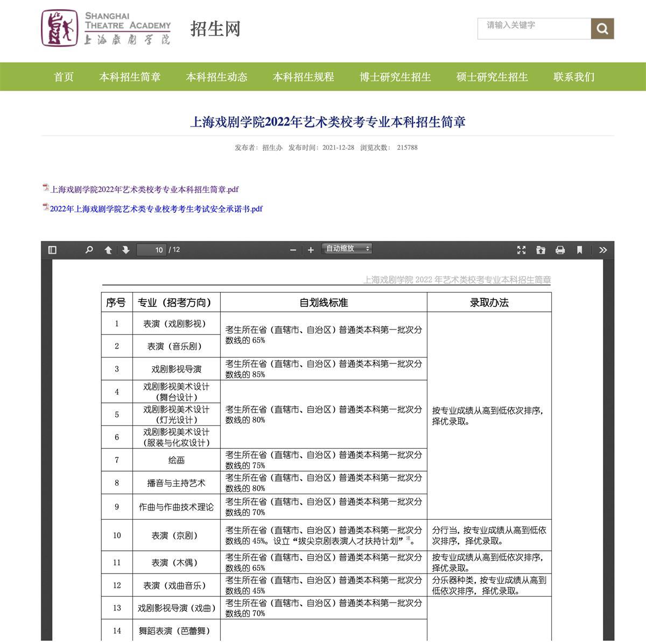Screen dimensions: 646x644
Task: Click the PDF bookmark current view icon
Action: click(580, 250)
